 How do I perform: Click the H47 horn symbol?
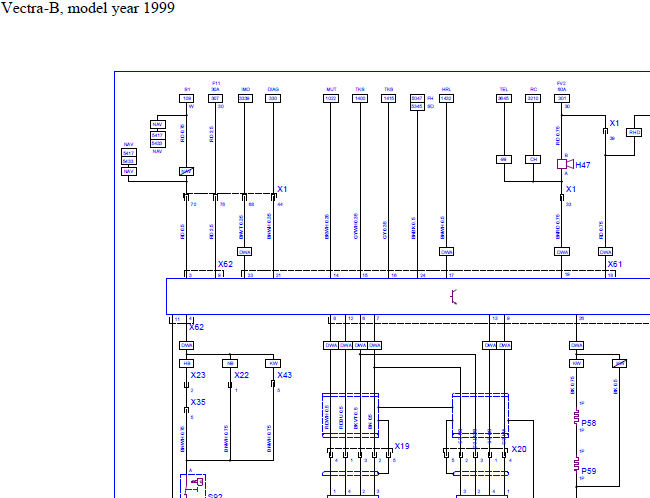click(x=565, y=164)
